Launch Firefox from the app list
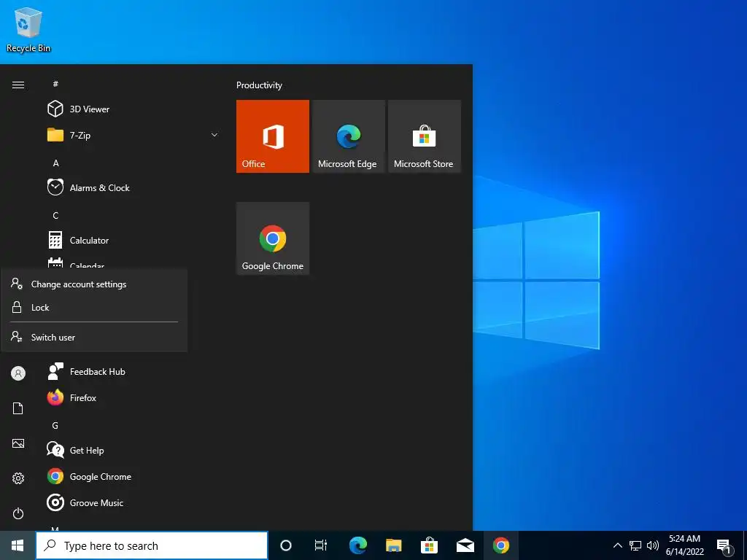Viewport: 747px width, 560px height. 133,397
